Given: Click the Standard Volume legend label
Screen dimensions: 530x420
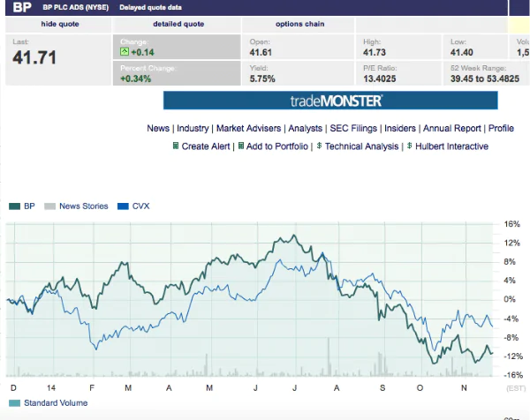Looking at the screenshot, I should (56, 403).
